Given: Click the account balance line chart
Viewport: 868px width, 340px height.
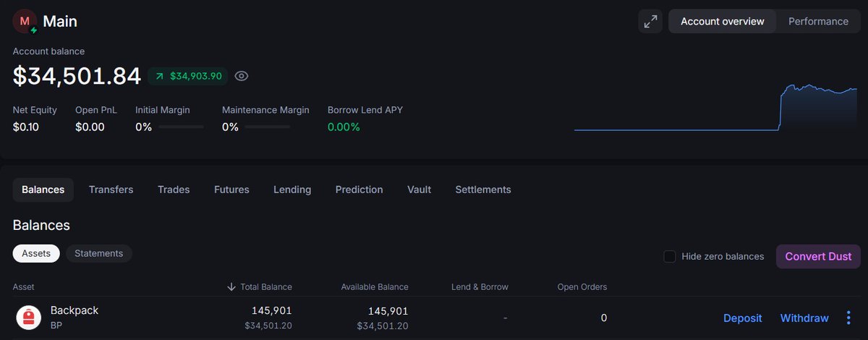Looking at the screenshot, I should (715, 109).
